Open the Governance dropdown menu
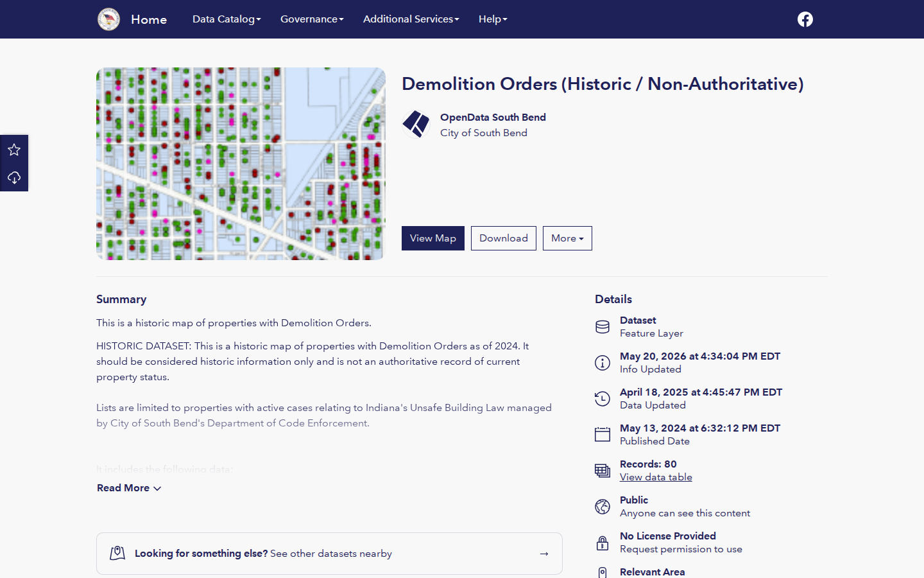This screenshot has width=924, height=578. tap(312, 19)
